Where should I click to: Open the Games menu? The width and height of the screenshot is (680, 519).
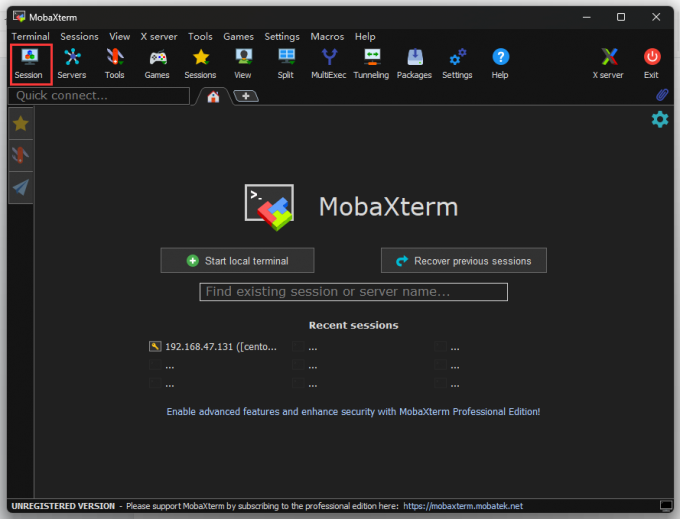(239, 36)
